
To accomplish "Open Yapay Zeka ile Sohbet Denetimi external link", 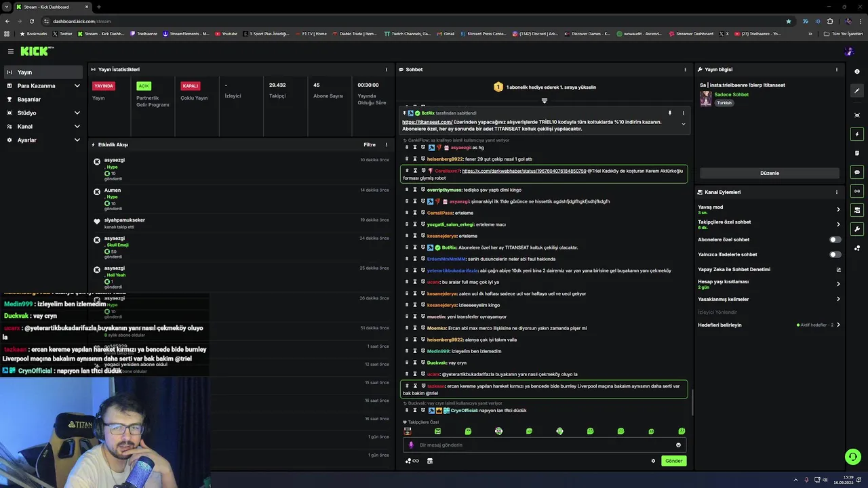I will click(x=838, y=270).
